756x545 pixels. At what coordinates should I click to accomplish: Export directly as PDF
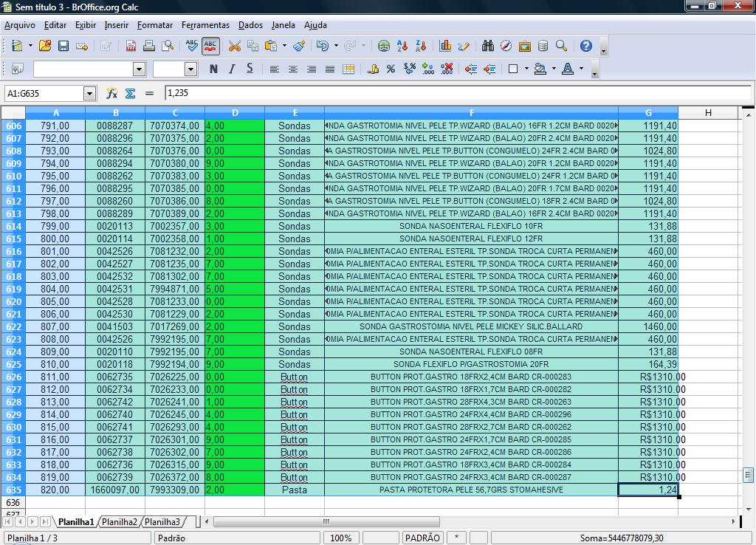pyautogui.click(x=131, y=46)
